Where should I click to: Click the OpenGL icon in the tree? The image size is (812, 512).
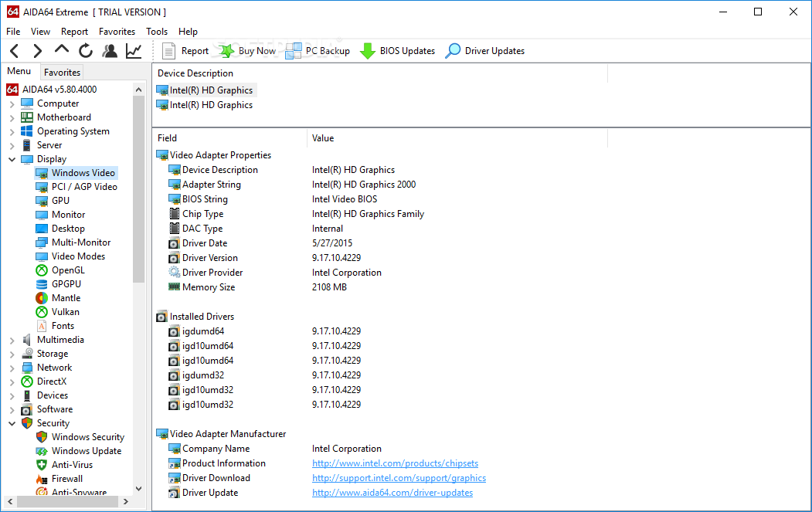pyautogui.click(x=42, y=270)
